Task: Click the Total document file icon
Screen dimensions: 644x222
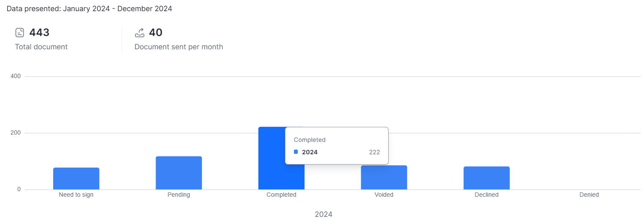Action: click(20, 33)
